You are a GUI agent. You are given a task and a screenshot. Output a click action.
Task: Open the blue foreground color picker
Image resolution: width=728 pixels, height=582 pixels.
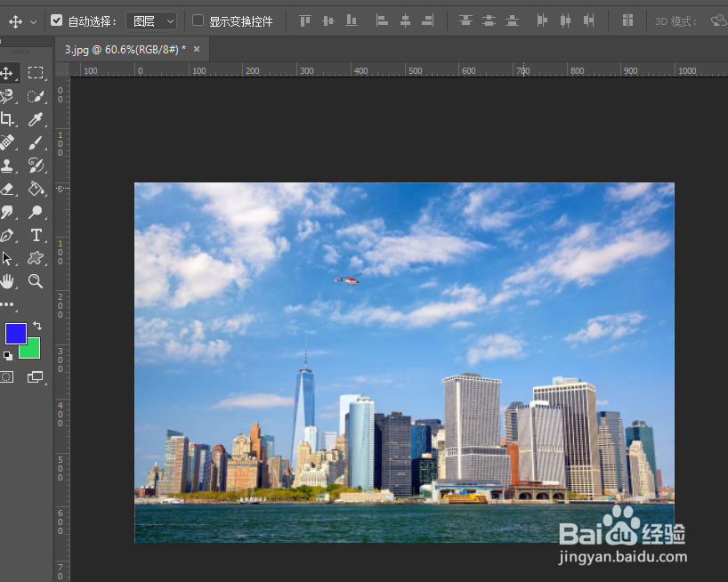click(x=15, y=334)
